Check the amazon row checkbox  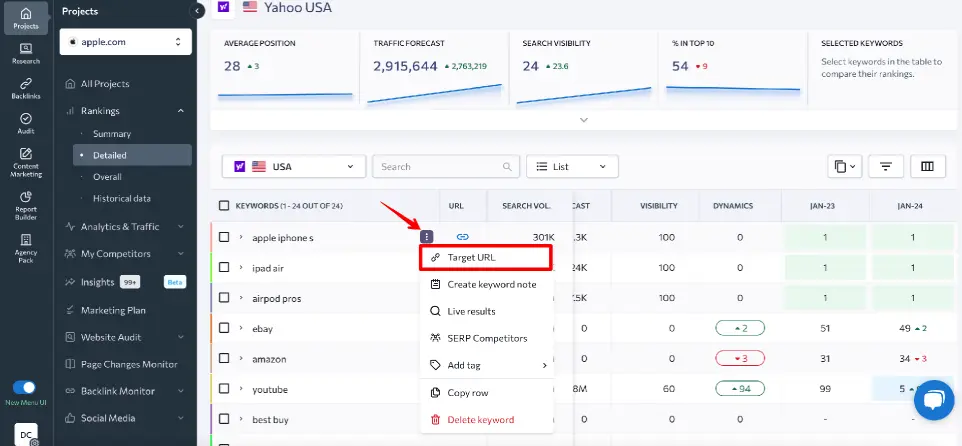tap(224, 358)
